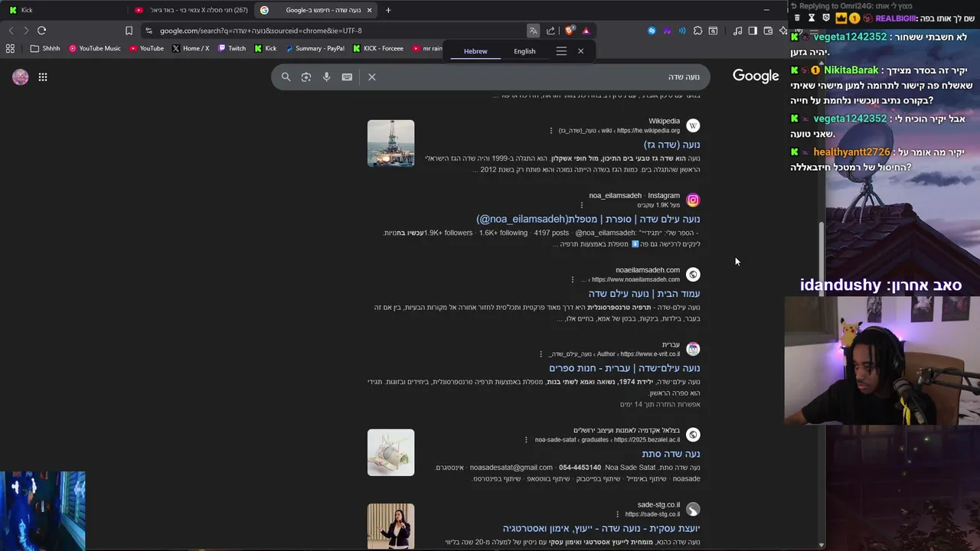
Task: Open the music note playlist icon
Action: (737, 31)
